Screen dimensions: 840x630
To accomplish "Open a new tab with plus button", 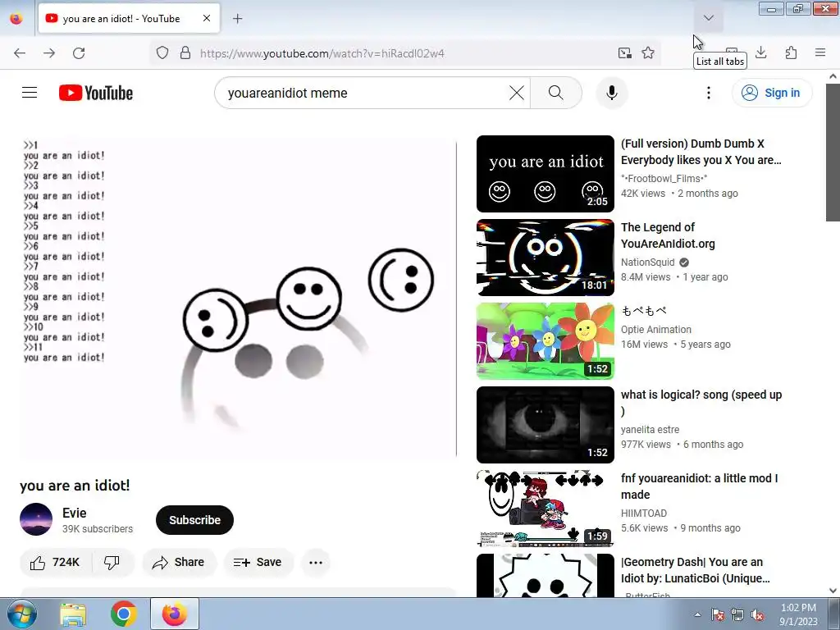I will 237,19.
